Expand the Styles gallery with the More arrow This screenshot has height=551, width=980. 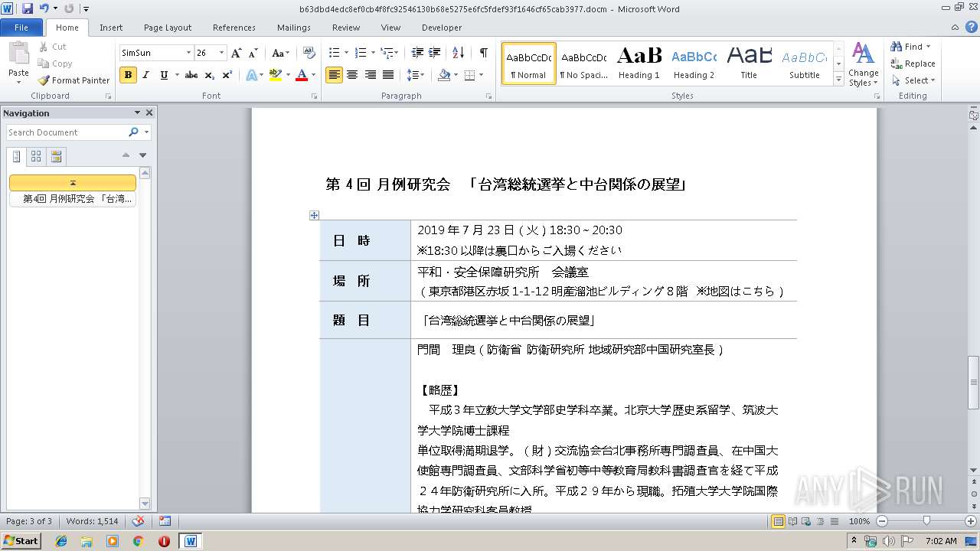[x=838, y=80]
